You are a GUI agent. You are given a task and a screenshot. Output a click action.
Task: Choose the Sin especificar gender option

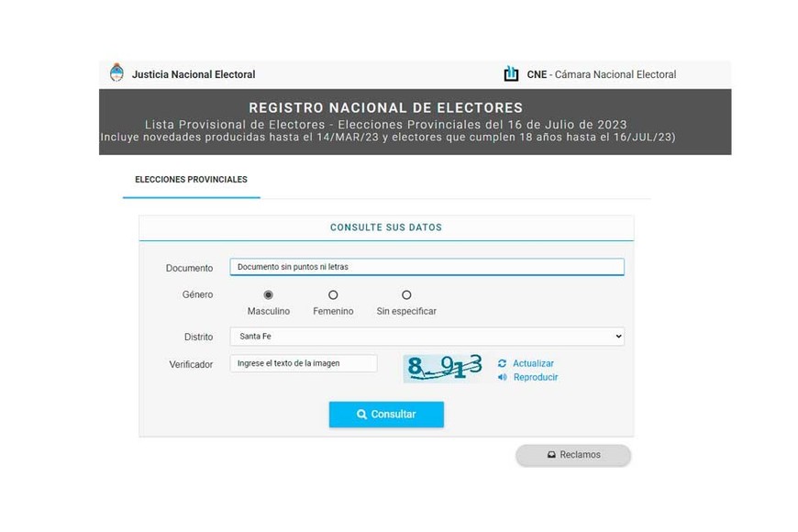(x=406, y=295)
